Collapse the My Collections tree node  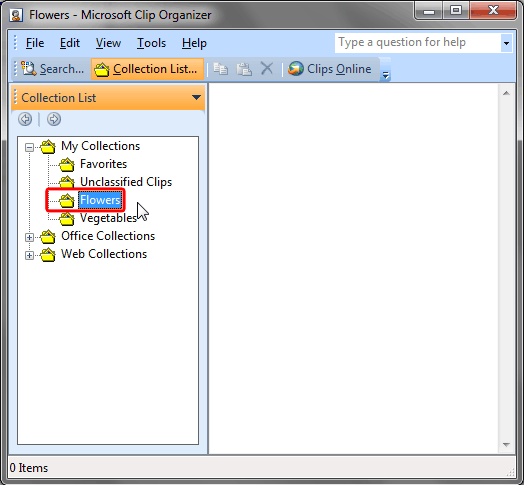pos(29,147)
